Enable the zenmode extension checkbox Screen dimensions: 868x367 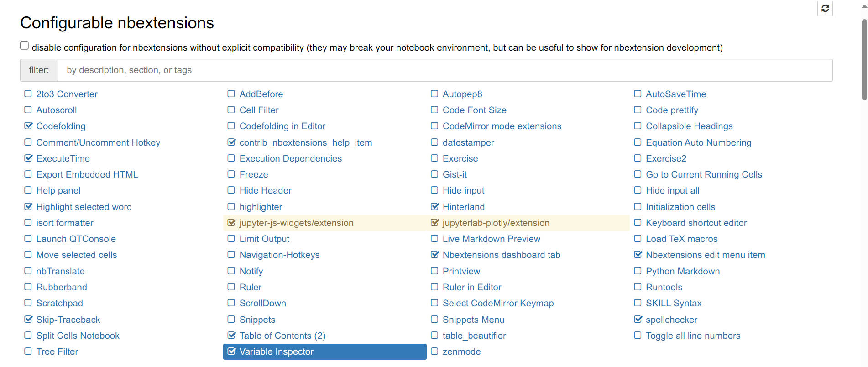pos(434,351)
